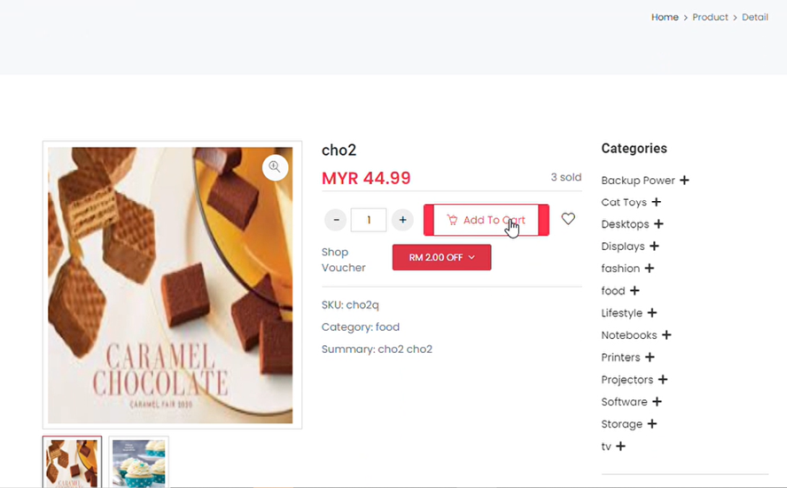Open the image zoom magnifier

(x=275, y=167)
